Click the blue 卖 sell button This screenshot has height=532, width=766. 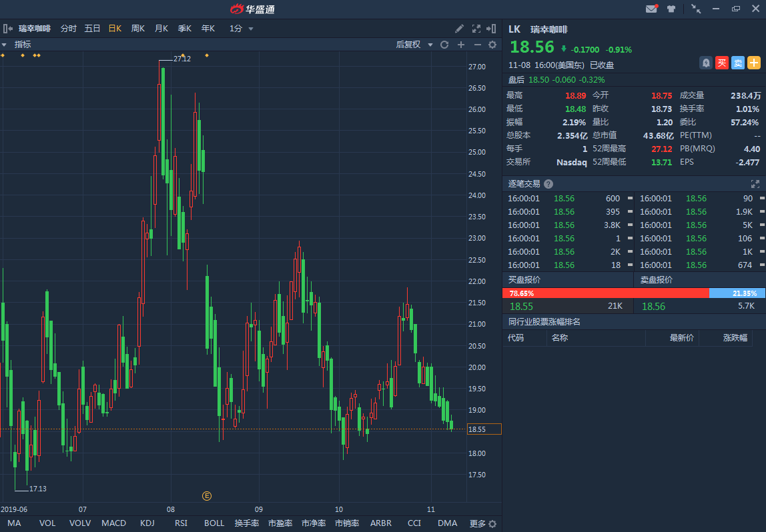click(738, 63)
